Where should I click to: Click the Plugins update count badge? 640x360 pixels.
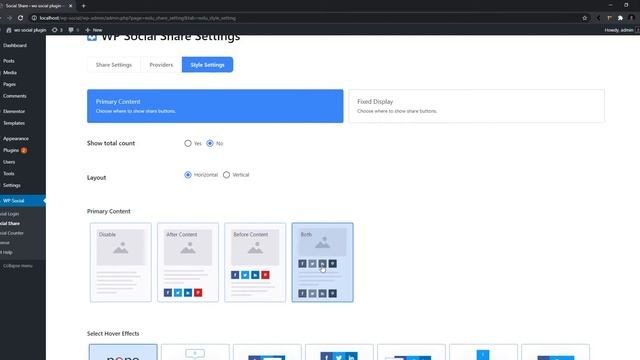tap(24, 150)
